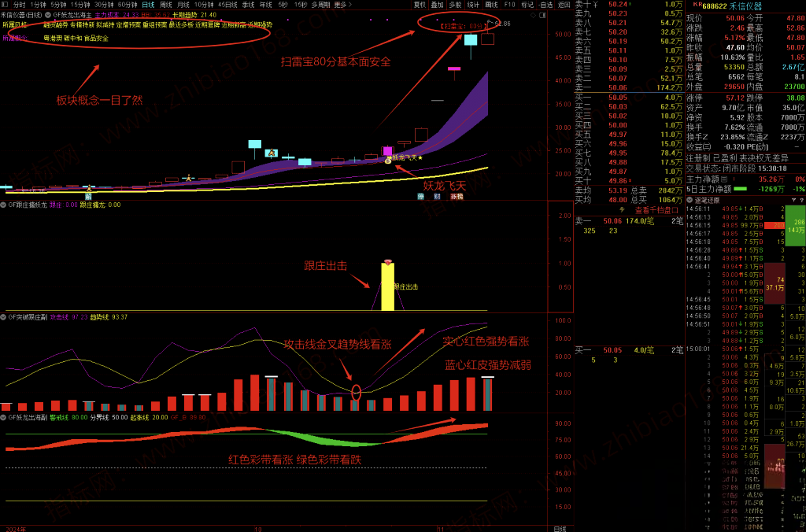Screen dimensions: 806x532
Task: Toggle 叠加 overlay mode
Action: 437,4
